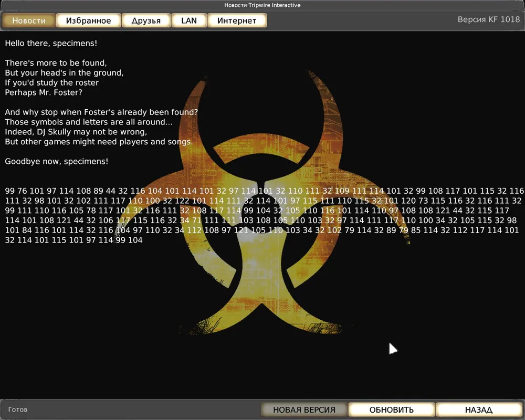Click the Готов status text

point(18,409)
